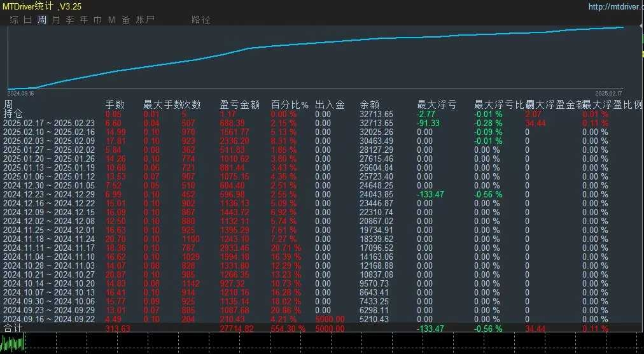644x354 pixels.
Task: Open the http://mtdriver.com link
Action: coord(614,7)
